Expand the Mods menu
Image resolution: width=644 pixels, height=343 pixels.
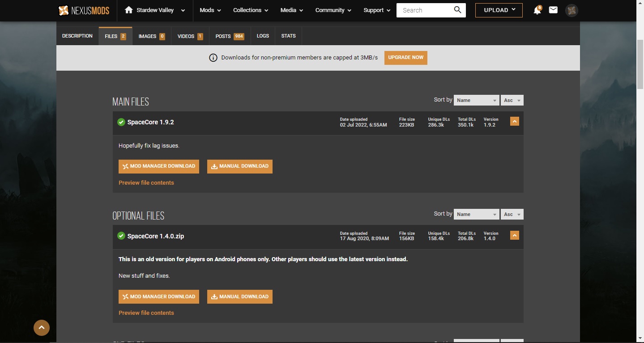coord(209,10)
